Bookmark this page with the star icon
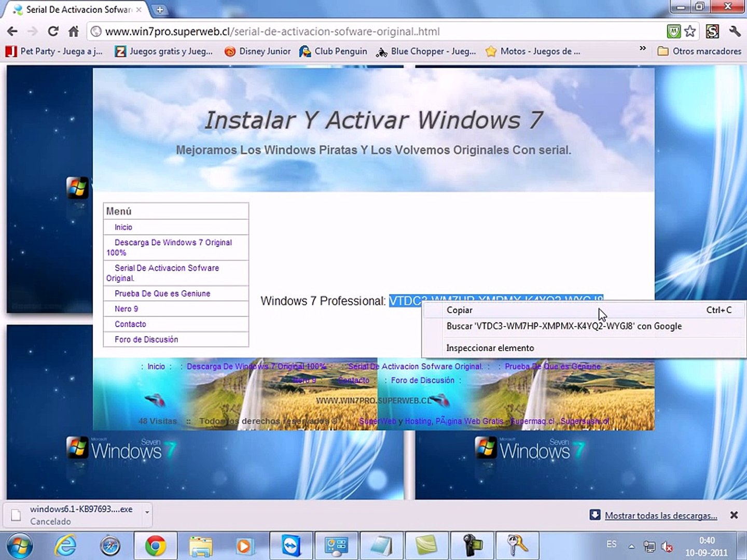The image size is (747, 560). 690,32
